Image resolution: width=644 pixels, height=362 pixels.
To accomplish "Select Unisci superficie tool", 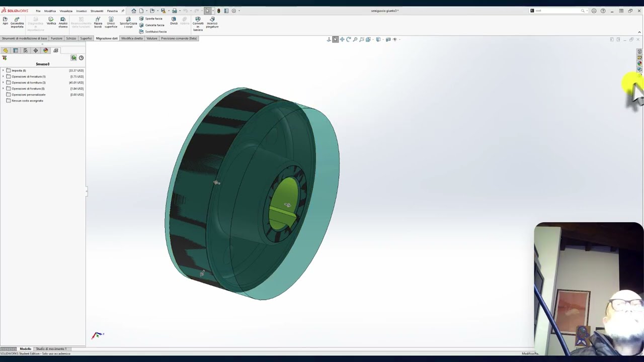I will point(111,22).
